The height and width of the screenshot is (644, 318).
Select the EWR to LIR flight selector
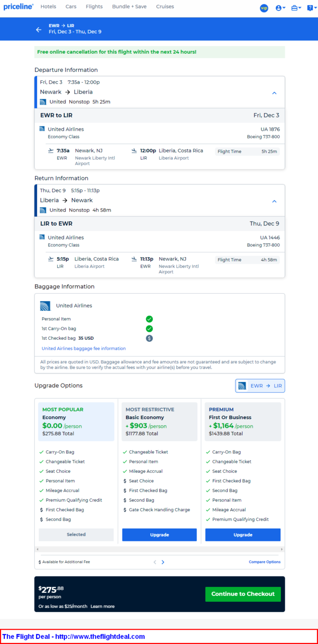tap(260, 386)
